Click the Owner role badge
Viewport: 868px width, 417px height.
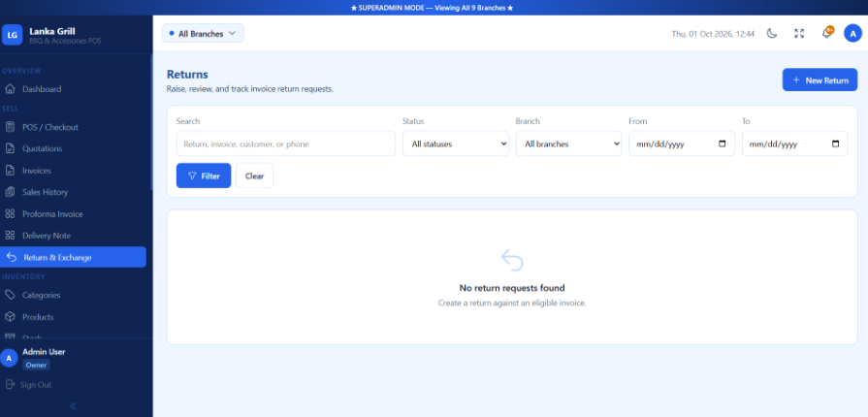pyautogui.click(x=37, y=365)
